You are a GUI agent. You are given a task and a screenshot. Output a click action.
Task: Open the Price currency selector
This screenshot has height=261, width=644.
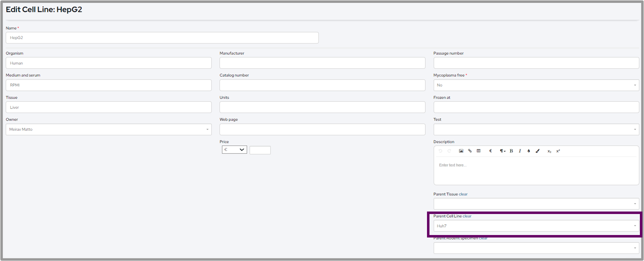(234, 150)
